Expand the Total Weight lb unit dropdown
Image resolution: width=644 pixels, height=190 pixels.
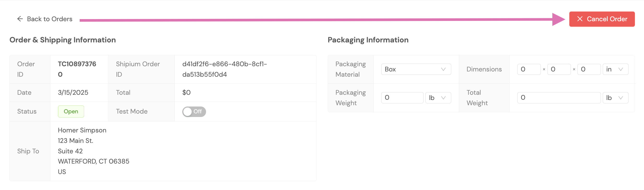tap(615, 98)
